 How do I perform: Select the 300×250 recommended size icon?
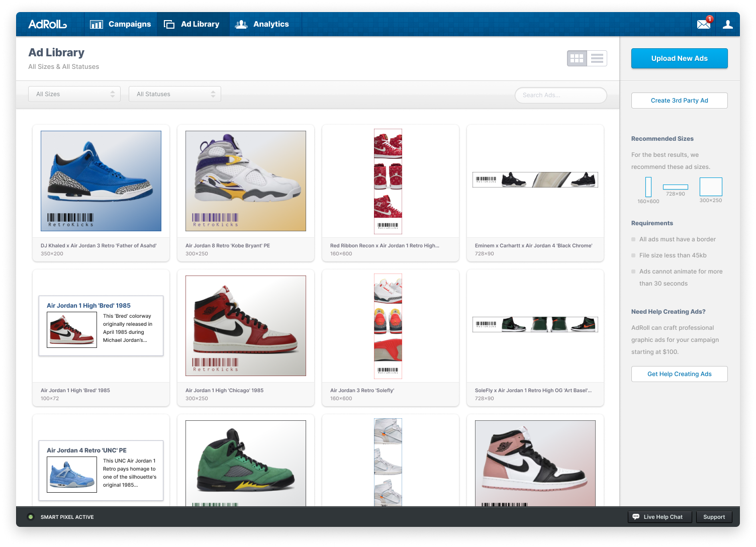pyautogui.click(x=711, y=187)
